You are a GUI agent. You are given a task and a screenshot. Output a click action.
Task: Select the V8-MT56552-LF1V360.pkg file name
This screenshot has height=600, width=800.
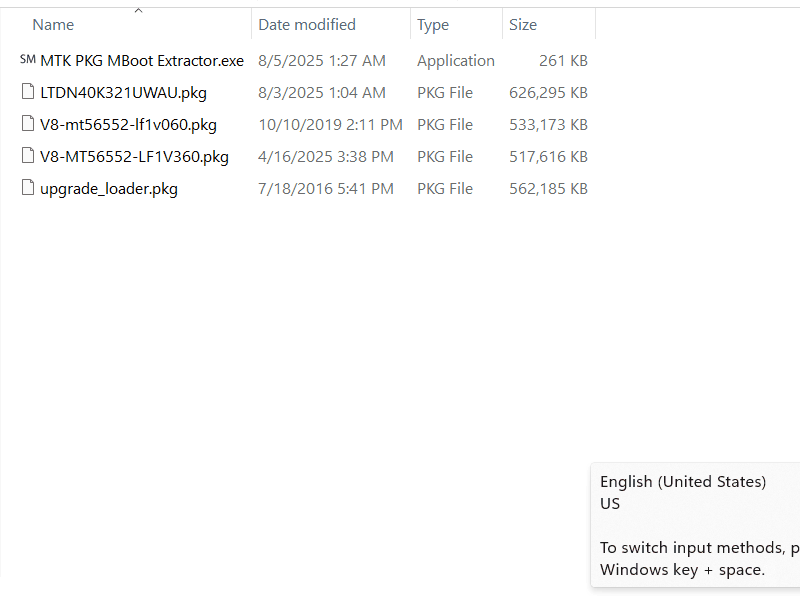click(134, 157)
